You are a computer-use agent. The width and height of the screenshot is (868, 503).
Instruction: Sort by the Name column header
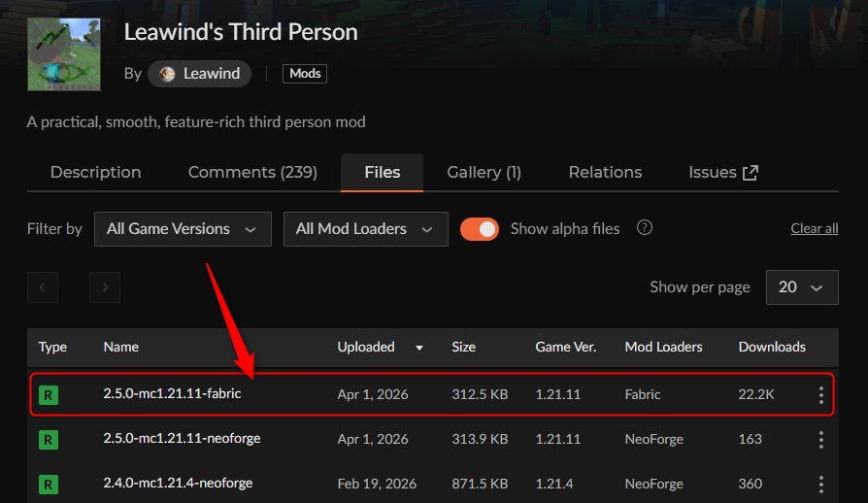coord(120,347)
